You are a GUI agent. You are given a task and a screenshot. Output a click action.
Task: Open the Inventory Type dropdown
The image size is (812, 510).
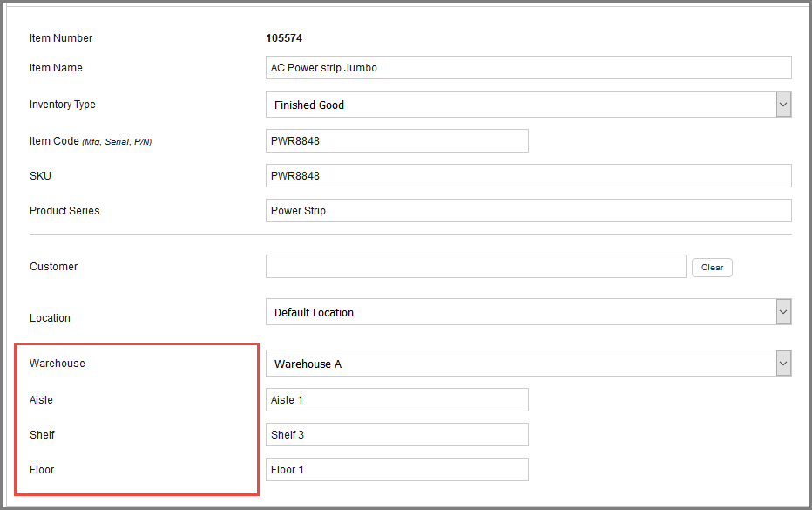[528, 105]
